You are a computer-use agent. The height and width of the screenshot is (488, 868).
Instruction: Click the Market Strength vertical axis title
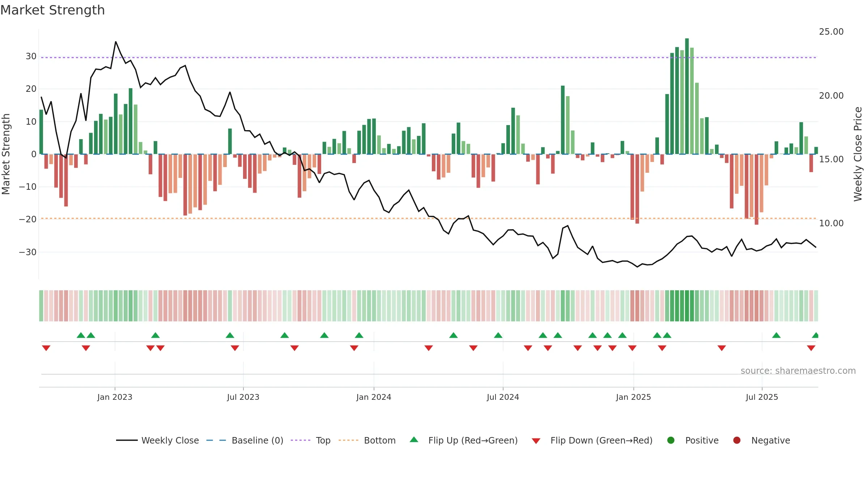6,154
